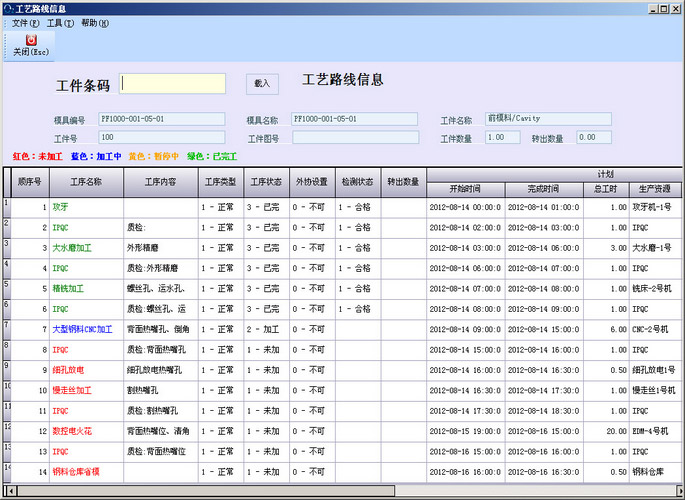Click the application icon in the title bar
Screen dimensions: 685x500
pos(8,8)
